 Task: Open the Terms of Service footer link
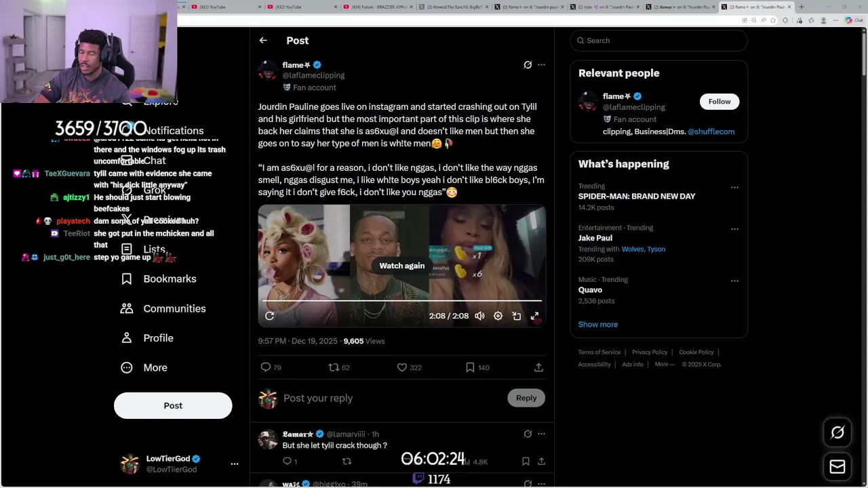599,352
